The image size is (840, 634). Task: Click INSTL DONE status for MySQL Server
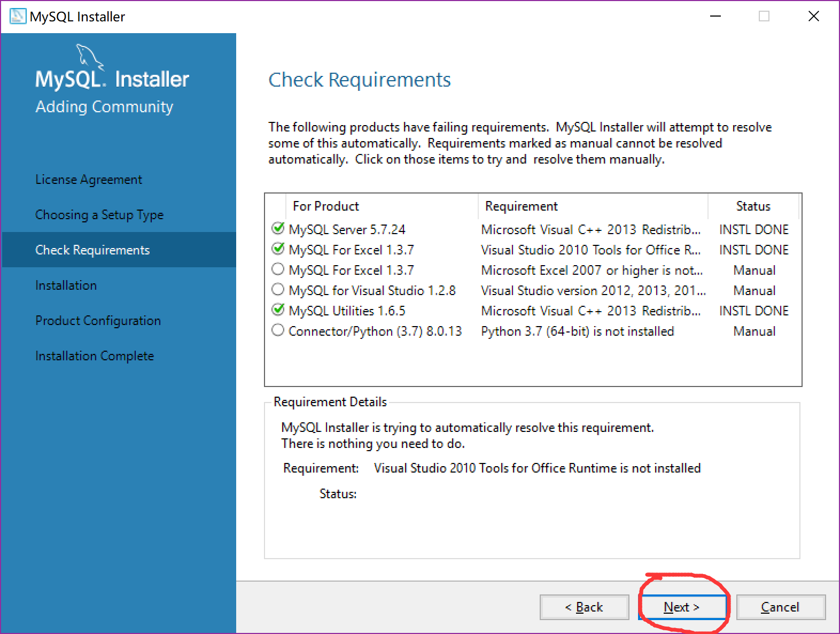pos(754,229)
